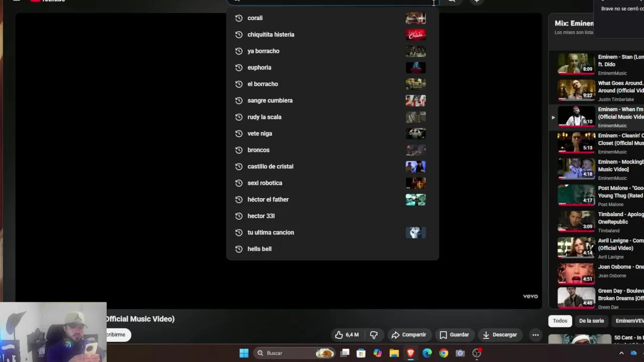Select the chiquitita histeria suggestion thumbnail
Screen dimensions: 644x362
[x=416, y=35]
